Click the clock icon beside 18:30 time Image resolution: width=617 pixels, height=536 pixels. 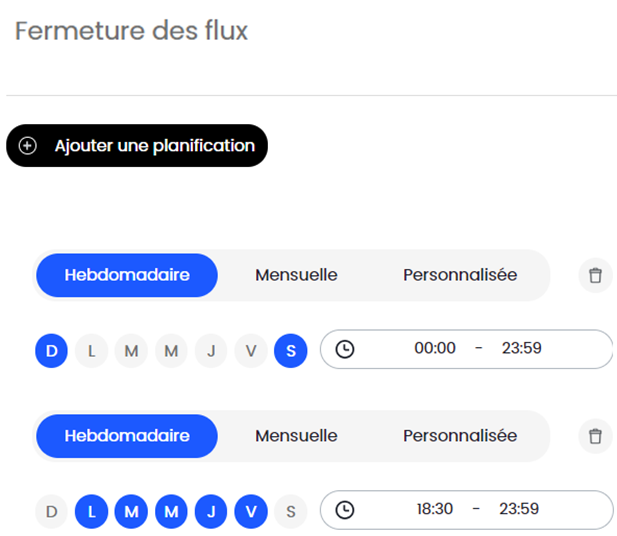[x=345, y=510]
